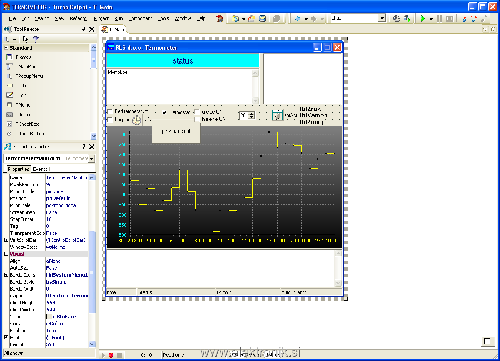
Task: Open Object Inspector help question mark
Action: click(84, 146)
